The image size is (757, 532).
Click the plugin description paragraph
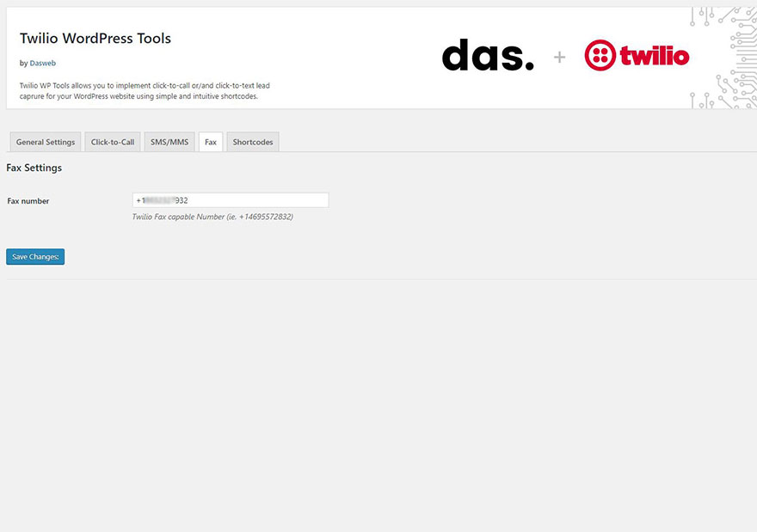[145, 91]
